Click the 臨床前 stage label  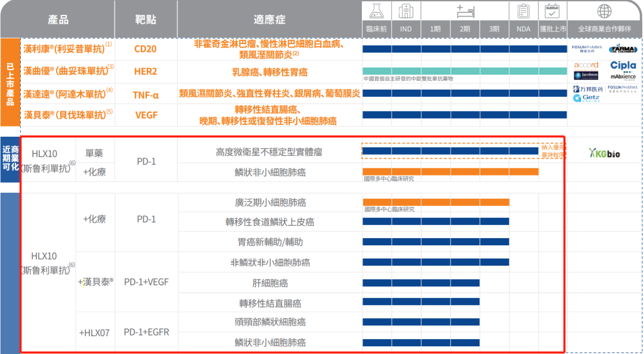(377, 29)
